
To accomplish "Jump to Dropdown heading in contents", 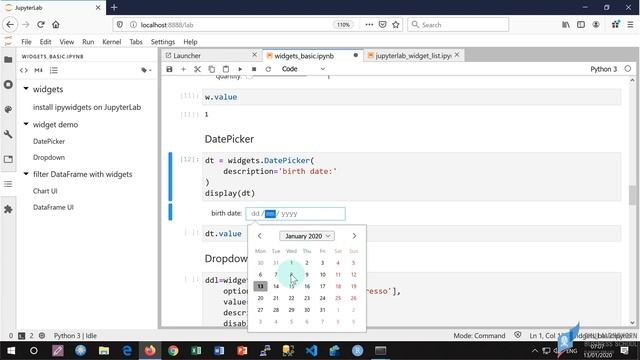I will tap(49, 157).
